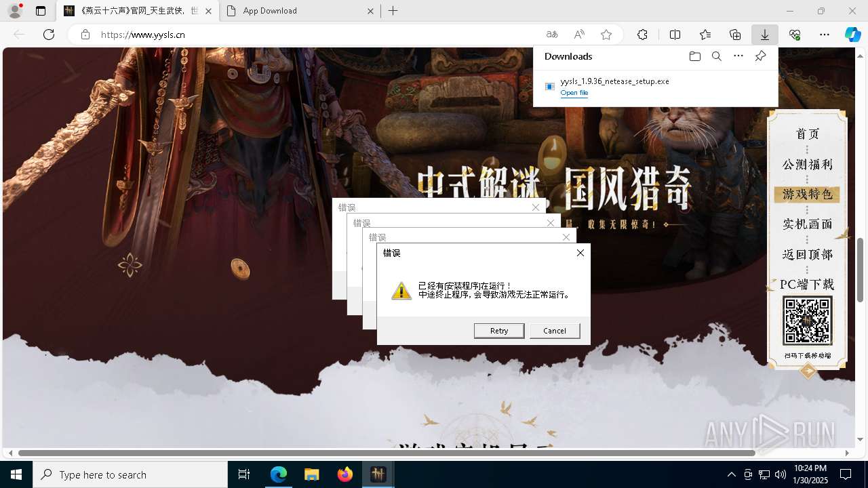Click the mobile download QR code
The width and height of the screenshot is (868, 488).
(x=807, y=321)
